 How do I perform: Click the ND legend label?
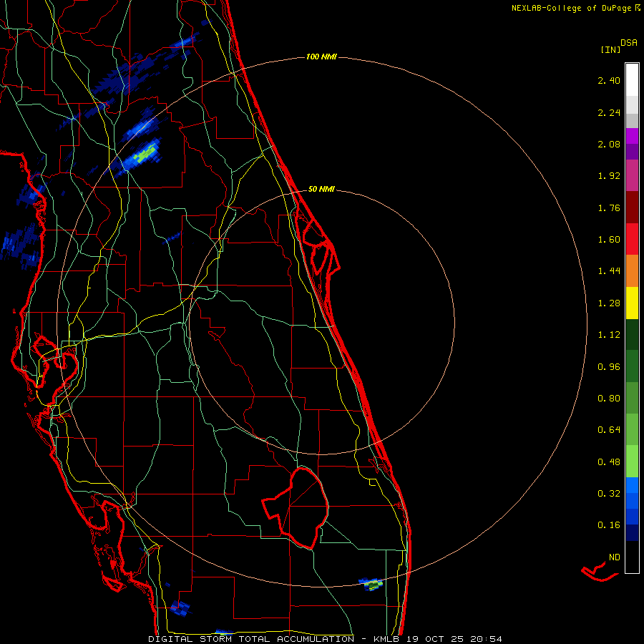coord(615,557)
